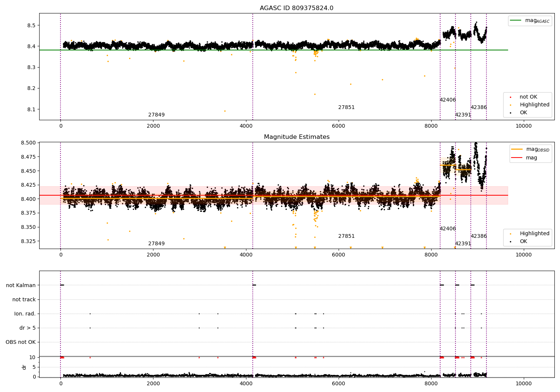The image size is (560, 392).
Task: Click the 10000 x-tick of the bottom plot
Action: click(x=523, y=384)
